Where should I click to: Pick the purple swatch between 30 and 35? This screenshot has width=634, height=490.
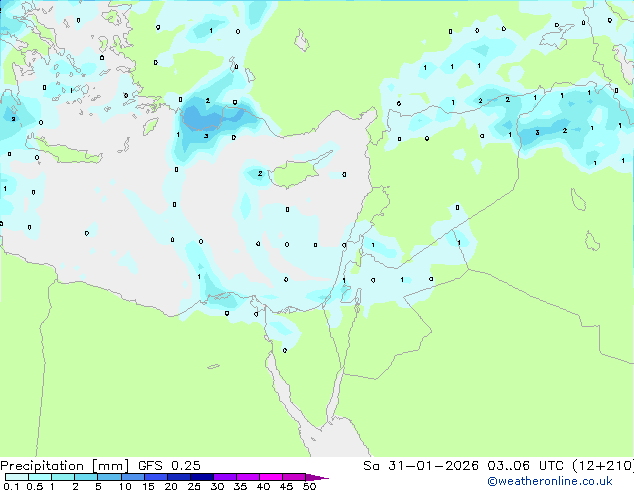click(224, 477)
